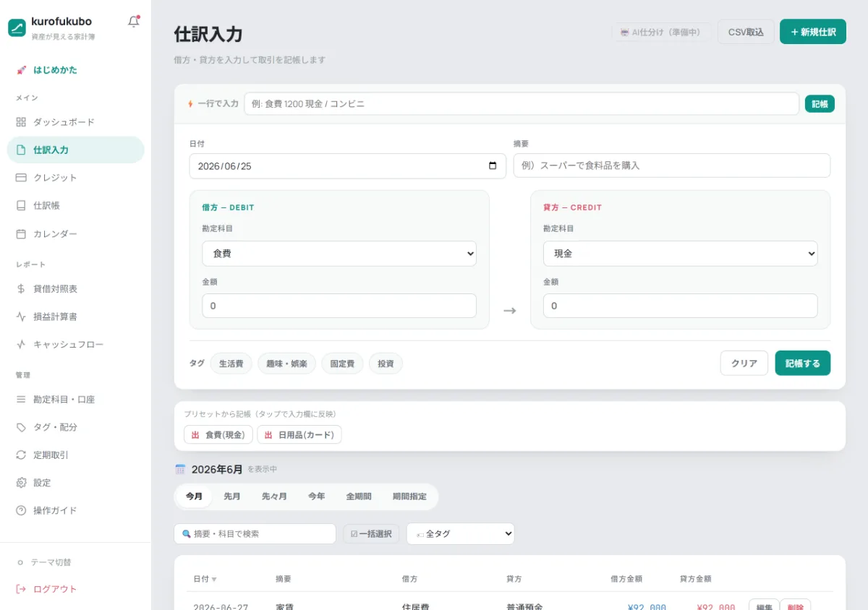This screenshot has width=868, height=610.
Task: Click the CSV取込 button
Action: [x=746, y=32]
